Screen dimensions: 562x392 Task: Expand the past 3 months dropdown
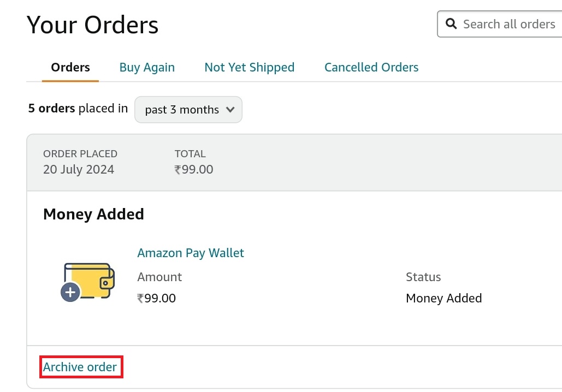[x=188, y=109]
